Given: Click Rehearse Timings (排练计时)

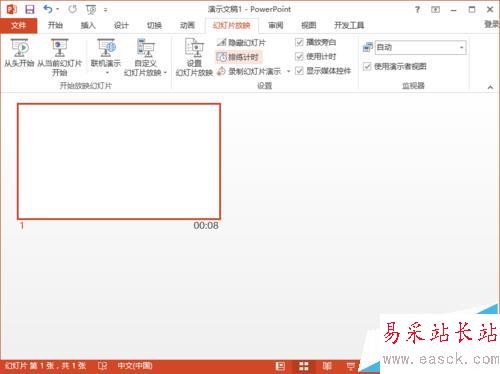Looking at the screenshot, I should point(238,57).
